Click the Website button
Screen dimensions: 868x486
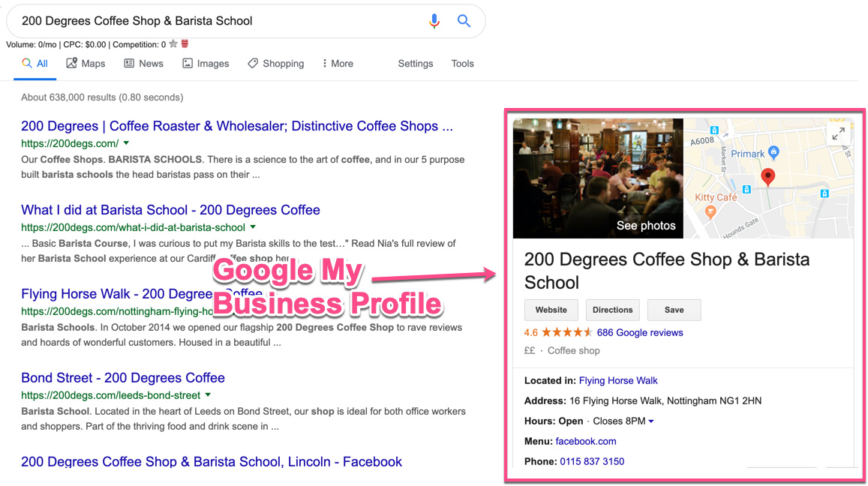pos(551,310)
